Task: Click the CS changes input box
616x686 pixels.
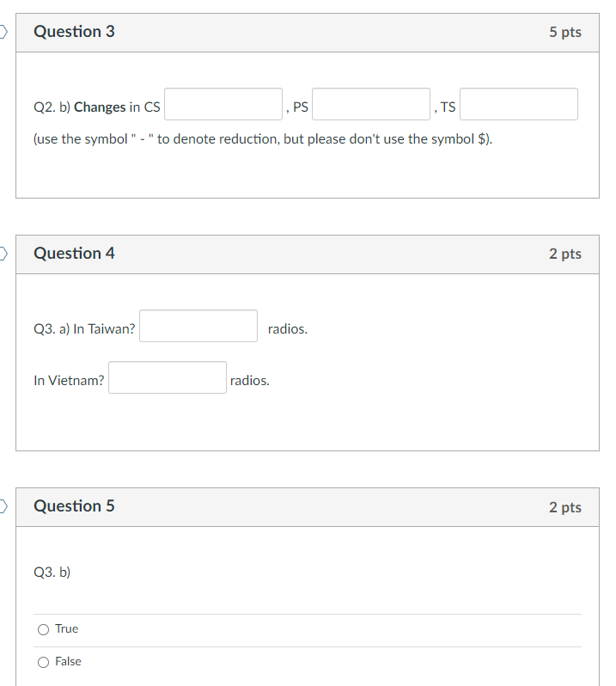Action: pyautogui.click(x=223, y=104)
